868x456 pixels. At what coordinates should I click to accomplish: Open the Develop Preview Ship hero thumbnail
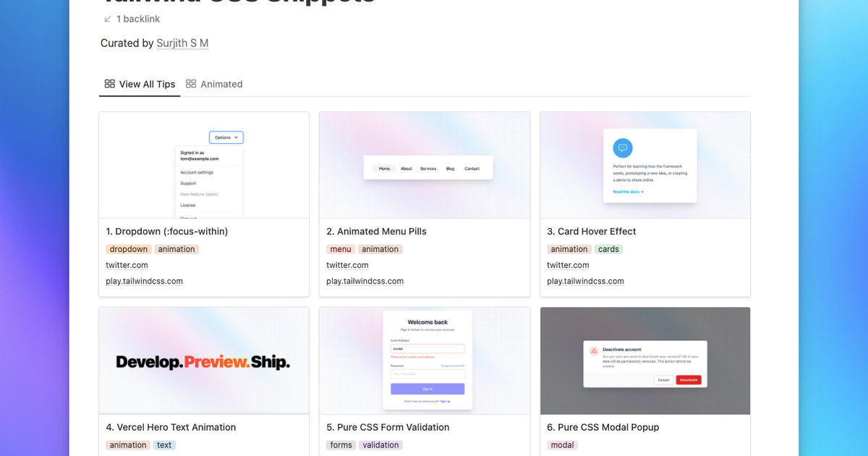click(x=204, y=360)
